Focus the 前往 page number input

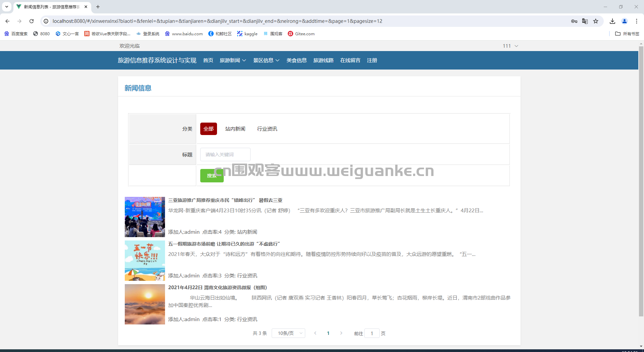point(372,333)
